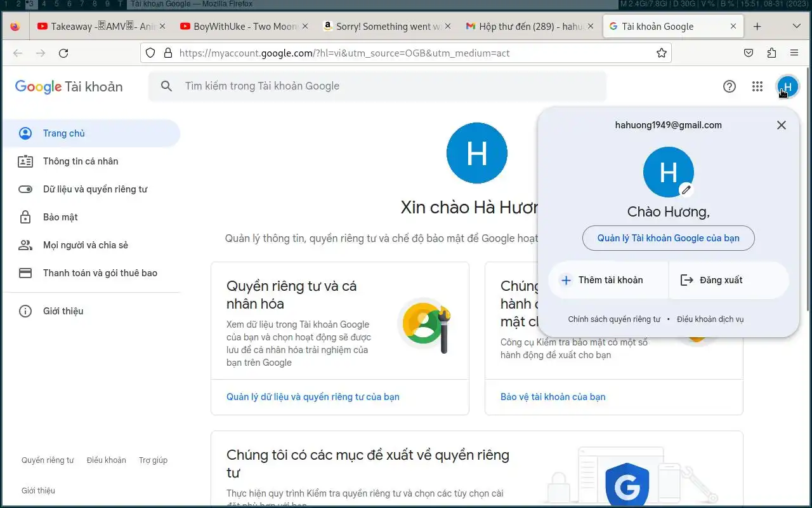
Task: Click the privacy personalization illustration
Action: coord(425,327)
